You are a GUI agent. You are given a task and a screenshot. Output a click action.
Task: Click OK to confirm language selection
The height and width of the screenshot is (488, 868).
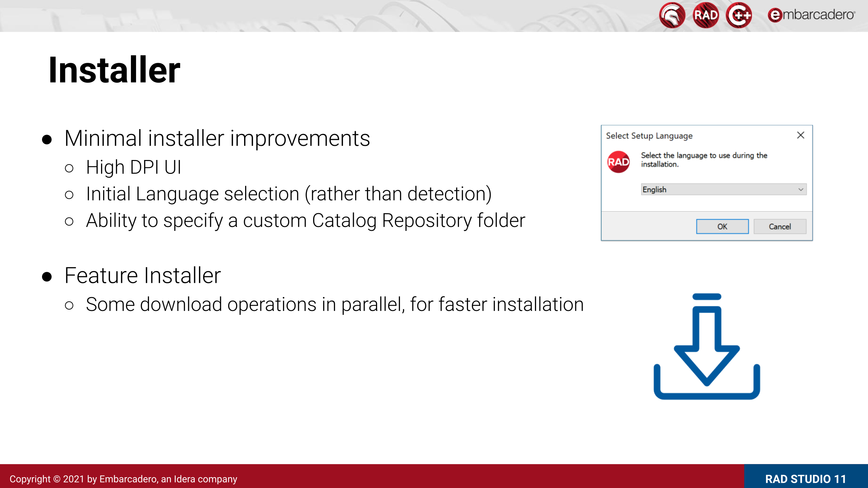[x=723, y=226]
